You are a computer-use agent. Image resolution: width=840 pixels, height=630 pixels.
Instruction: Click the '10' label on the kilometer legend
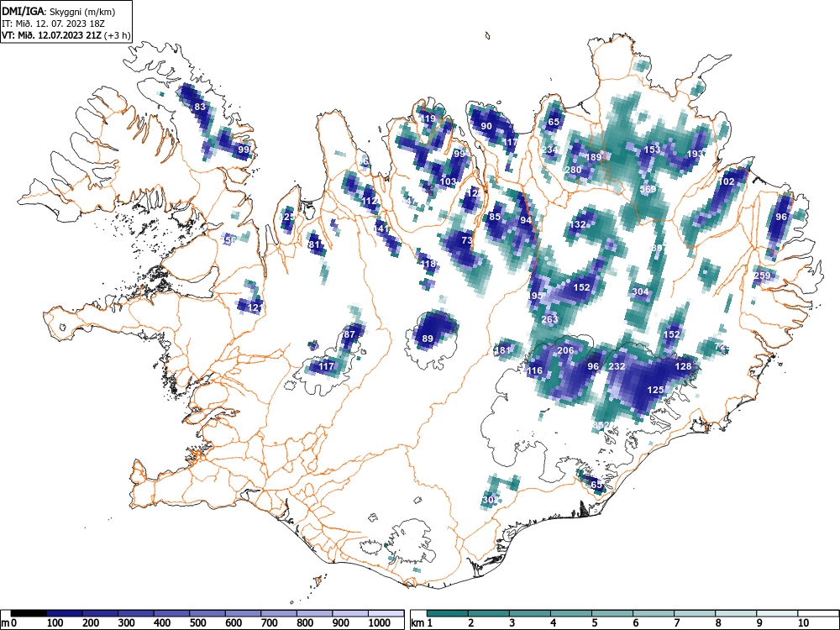802,623
